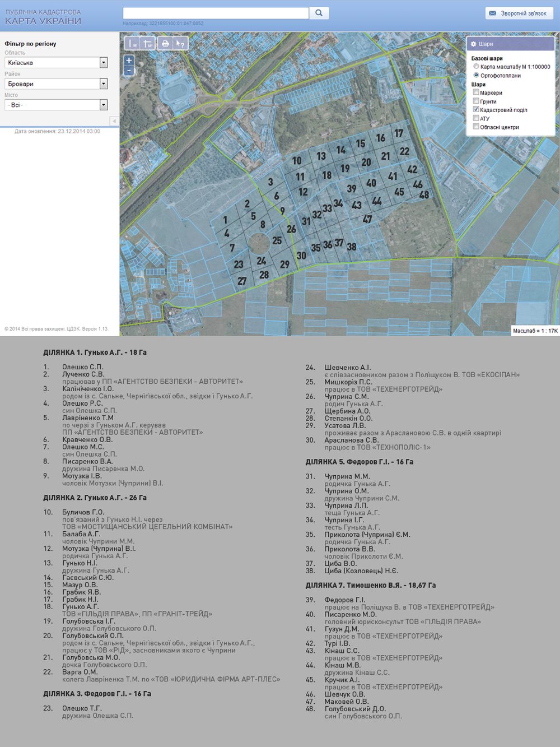This screenshot has height=747, width=560.
Task: Open the Район dropdown showing Бровари
Action: [x=56, y=84]
